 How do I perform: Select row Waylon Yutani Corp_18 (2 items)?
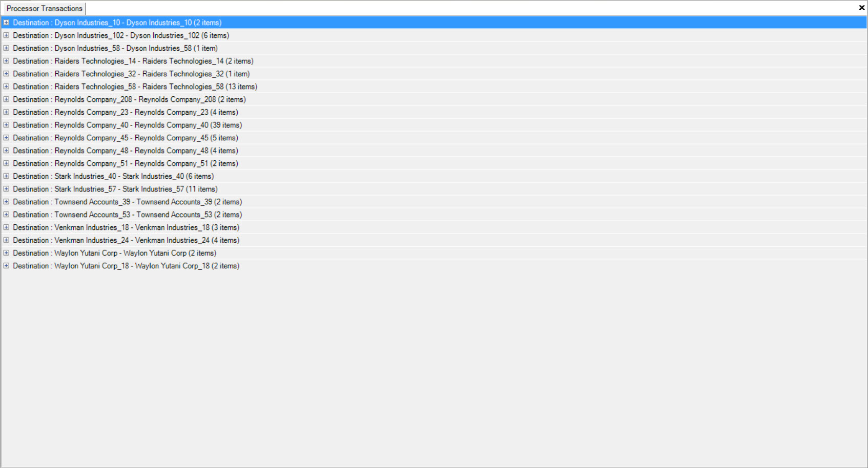(434, 266)
